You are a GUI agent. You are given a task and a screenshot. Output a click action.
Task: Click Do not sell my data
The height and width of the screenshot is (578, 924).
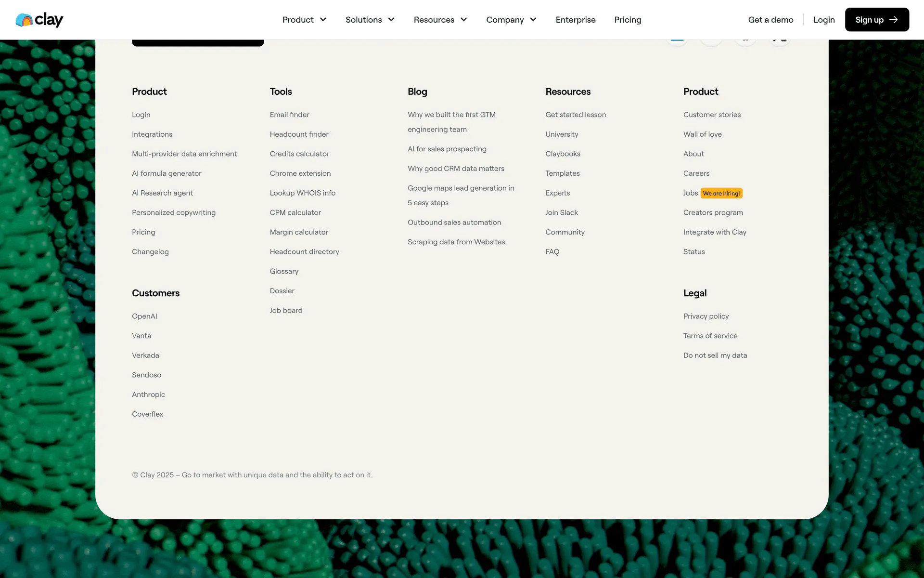tap(715, 355)
